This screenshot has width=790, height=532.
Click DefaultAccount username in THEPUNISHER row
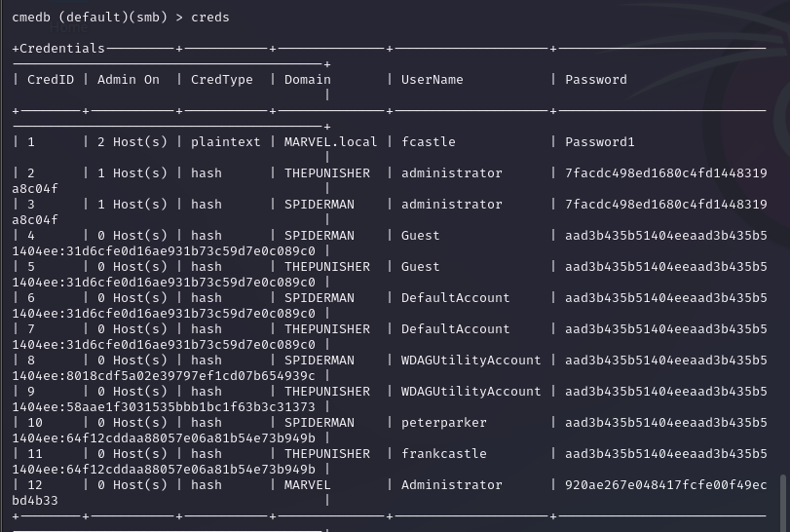click(456, 329)
